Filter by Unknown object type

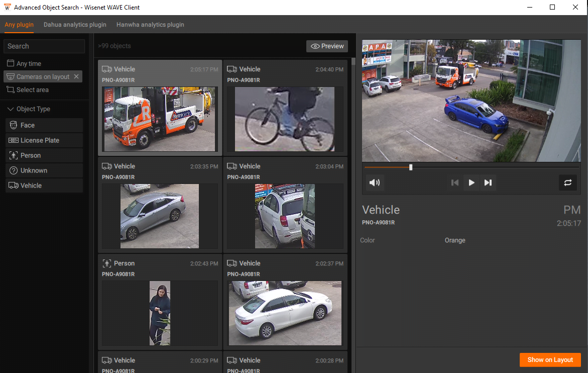[x=44, y=170]
